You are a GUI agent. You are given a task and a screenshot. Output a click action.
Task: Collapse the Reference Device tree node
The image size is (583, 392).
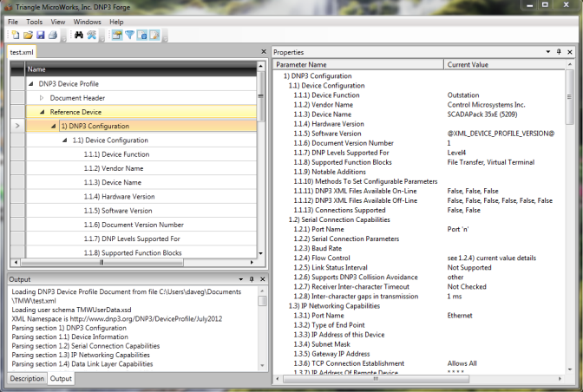tap(42, 112)
